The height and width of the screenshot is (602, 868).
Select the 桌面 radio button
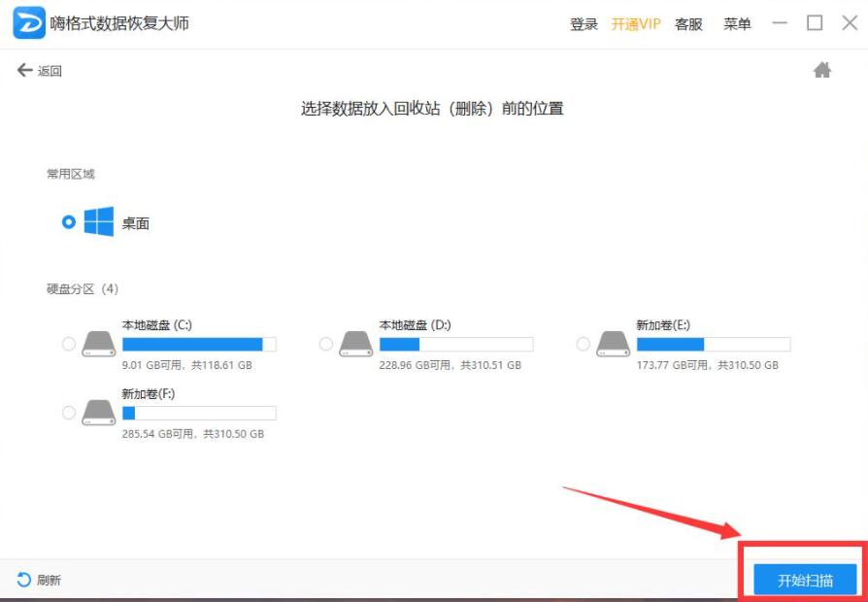click(x=69, y=222)
